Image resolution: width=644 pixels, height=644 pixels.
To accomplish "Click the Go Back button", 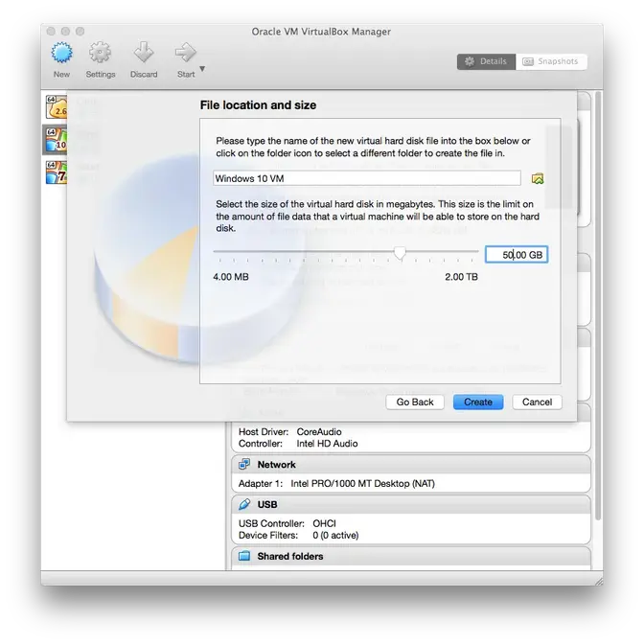I will [415, 402].
